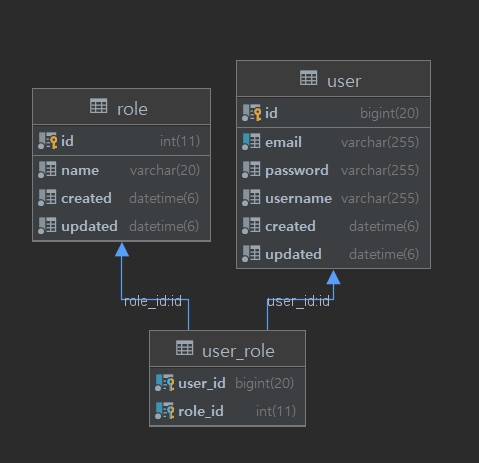This screenshot has width=479, height=463.
Task: Select the name column in role
Action: click(x=80, y=171)
